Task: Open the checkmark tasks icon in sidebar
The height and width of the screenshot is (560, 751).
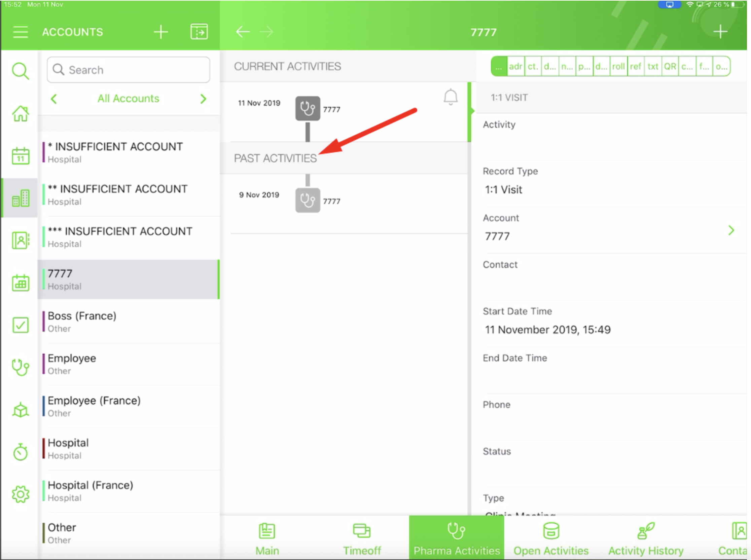Action: pos(21,325)
